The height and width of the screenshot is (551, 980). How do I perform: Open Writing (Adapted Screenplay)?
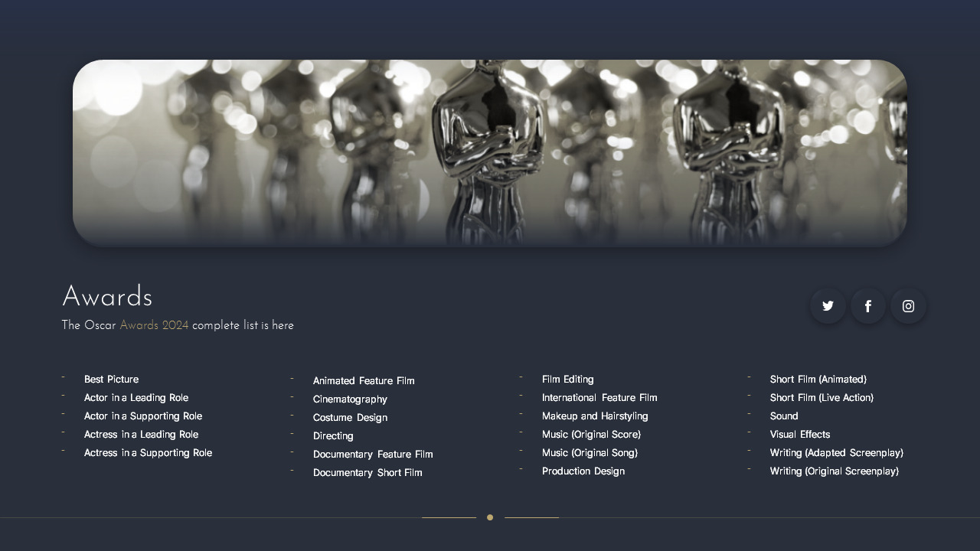click(x=836, y=452)
